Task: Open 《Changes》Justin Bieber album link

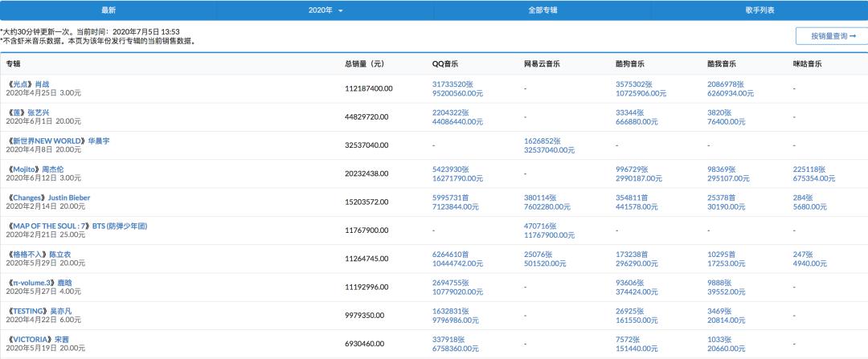Action: click(48, 198)
